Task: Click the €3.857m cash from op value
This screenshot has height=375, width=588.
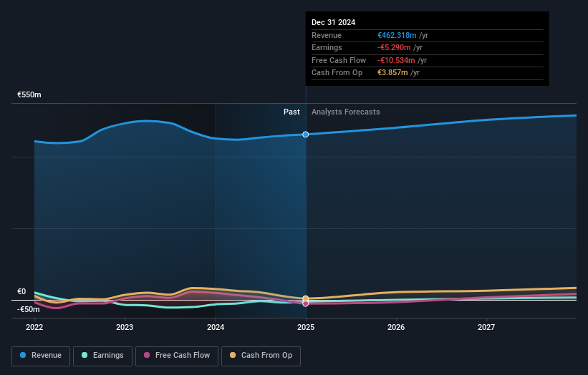Action: [392, 73]
